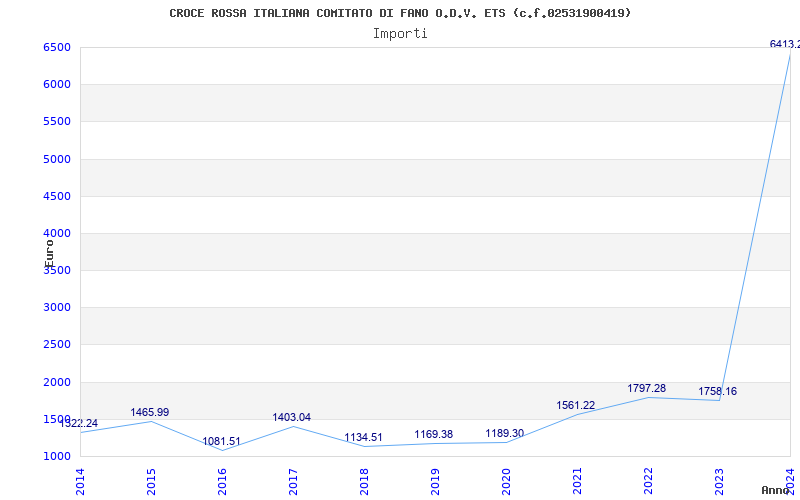Select the 2016 year label

point(222,482)
